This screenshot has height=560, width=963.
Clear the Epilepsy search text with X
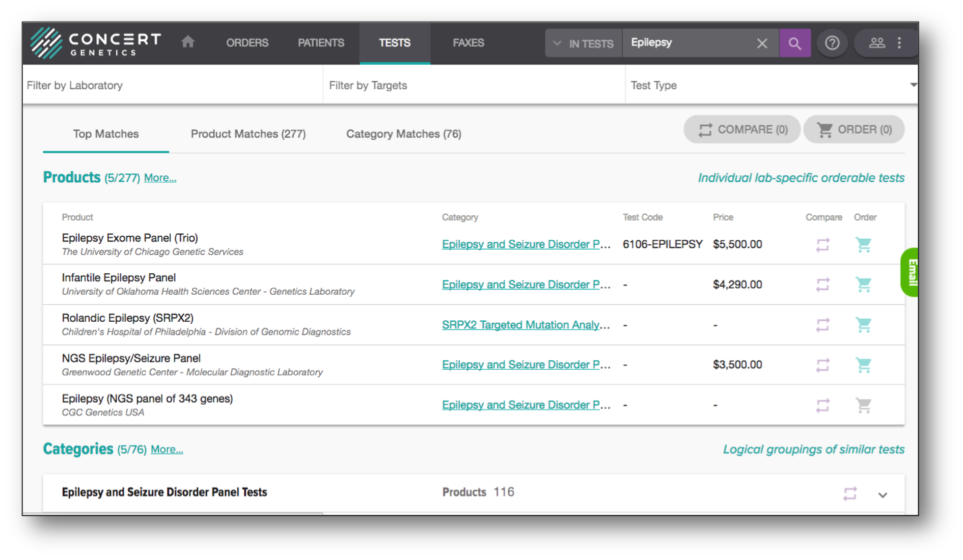point(762,43)
